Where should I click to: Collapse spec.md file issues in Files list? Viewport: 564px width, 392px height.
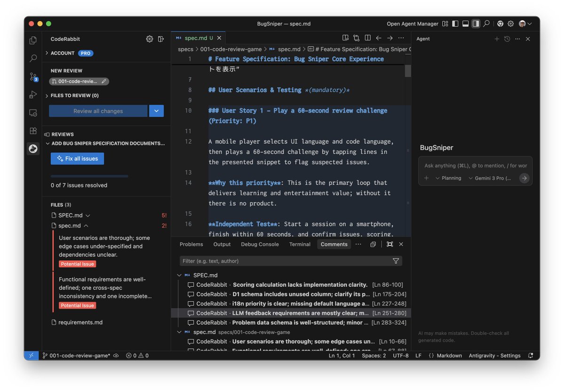click(x=86, y=226)
